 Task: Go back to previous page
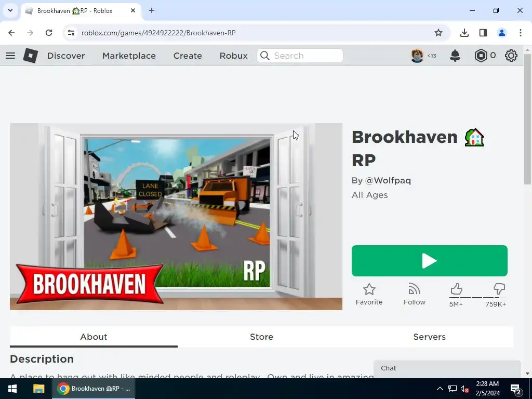pyautogui.click(x=11, y=33)
